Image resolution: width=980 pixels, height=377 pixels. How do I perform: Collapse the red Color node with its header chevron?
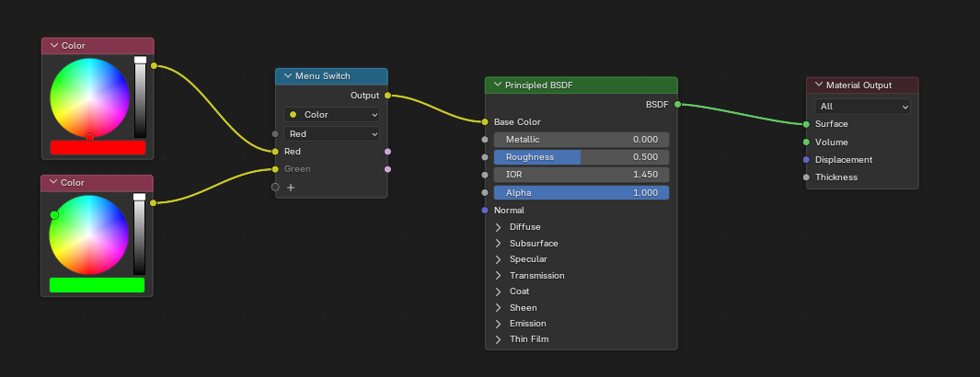pyautogui.click(x=53, y=46)
